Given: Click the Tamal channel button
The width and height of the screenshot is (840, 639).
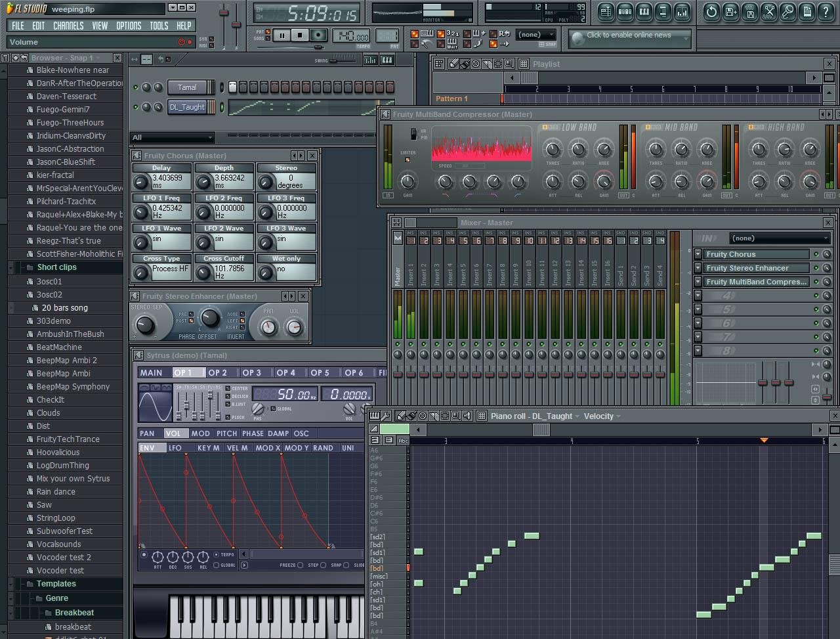Looking at the screenshot, I should (x=187, y=87).
